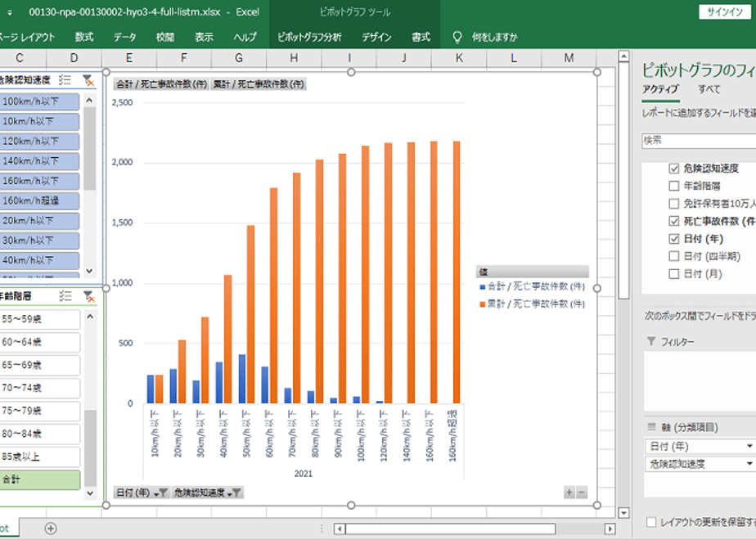
Task: Click the 値 legend field button
Action: click(x=533, y=272)
